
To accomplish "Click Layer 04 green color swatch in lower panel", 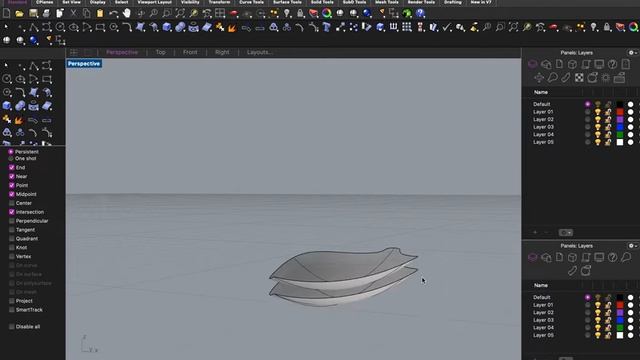I will (620, 328).
